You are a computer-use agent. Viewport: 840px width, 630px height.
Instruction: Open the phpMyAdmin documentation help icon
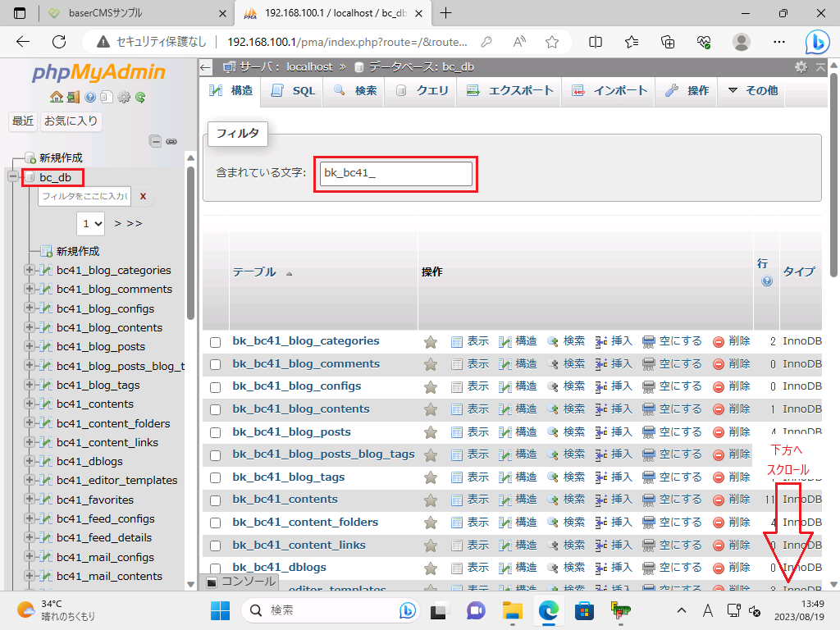pos(89,97)
